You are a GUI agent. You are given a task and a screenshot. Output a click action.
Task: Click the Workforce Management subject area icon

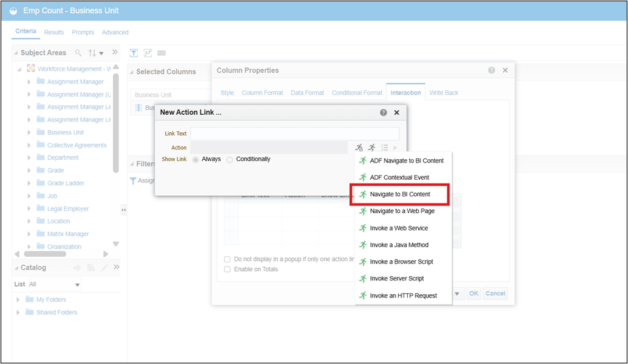[30, 69]
